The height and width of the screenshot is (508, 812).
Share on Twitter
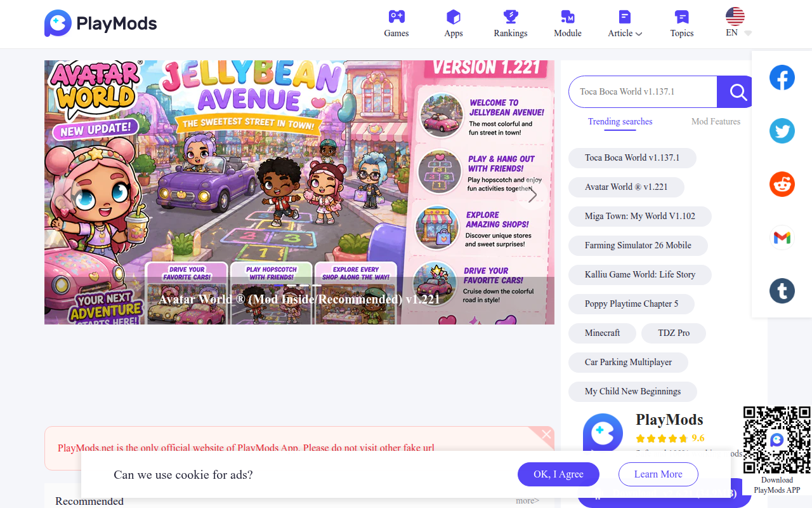click(x=782, y=131)
